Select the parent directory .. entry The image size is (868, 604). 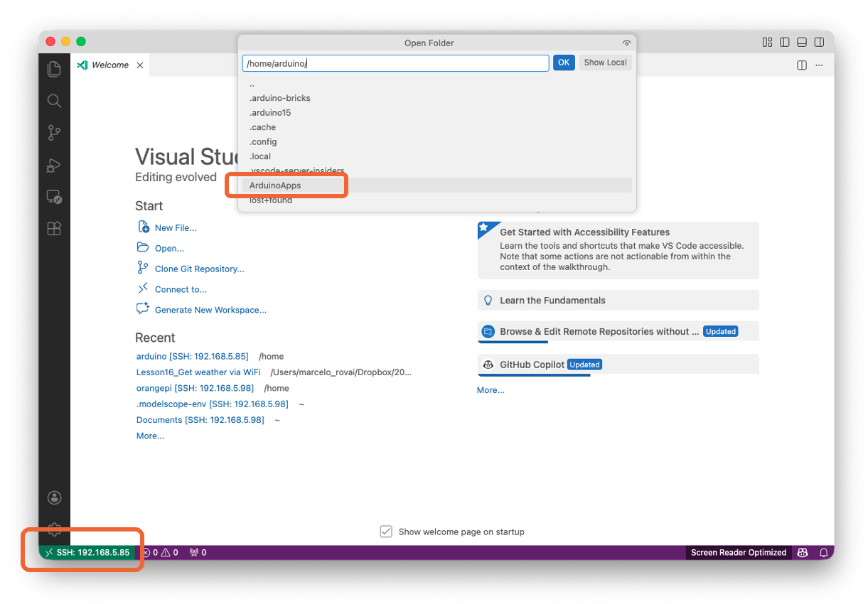tap(436, 84)
